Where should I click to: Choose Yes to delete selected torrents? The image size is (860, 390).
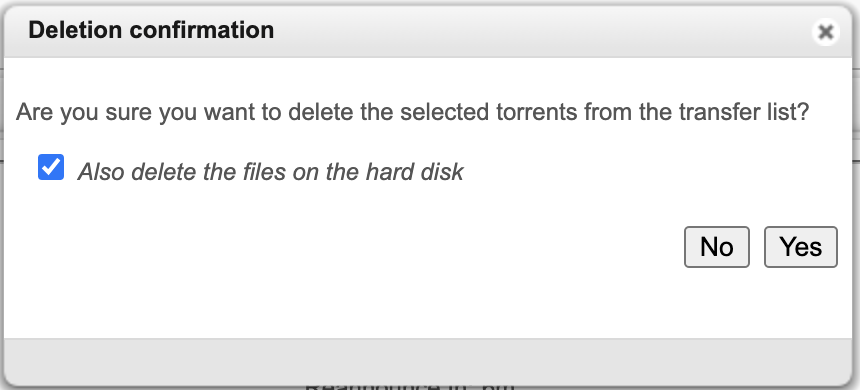801,247
